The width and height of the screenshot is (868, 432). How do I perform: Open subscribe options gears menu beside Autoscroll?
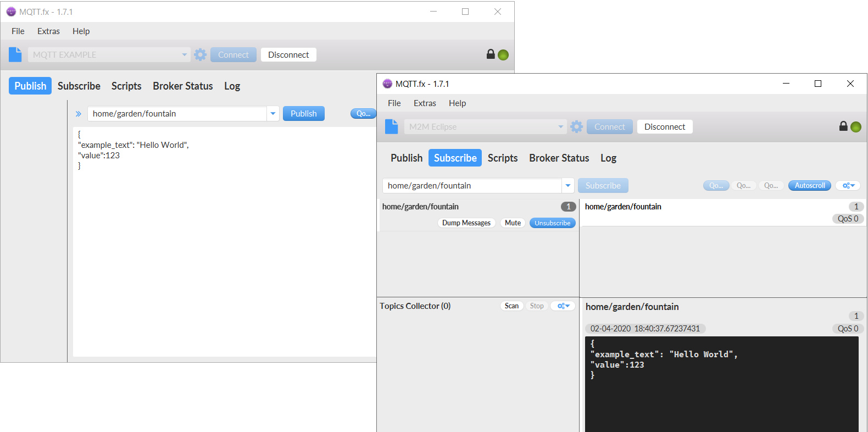coord(848,186)
